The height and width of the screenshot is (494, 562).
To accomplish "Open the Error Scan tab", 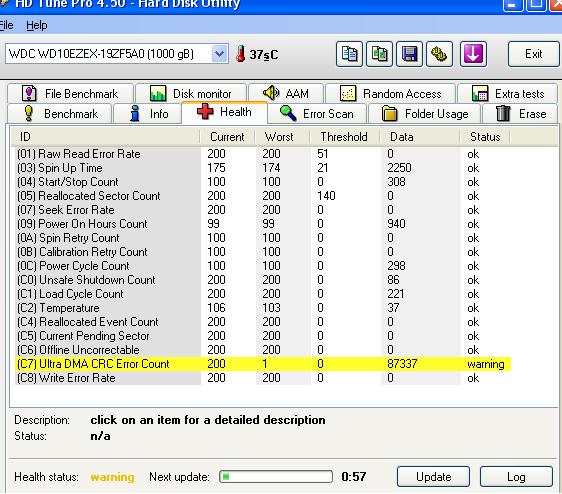I will (x=317, y=114).
